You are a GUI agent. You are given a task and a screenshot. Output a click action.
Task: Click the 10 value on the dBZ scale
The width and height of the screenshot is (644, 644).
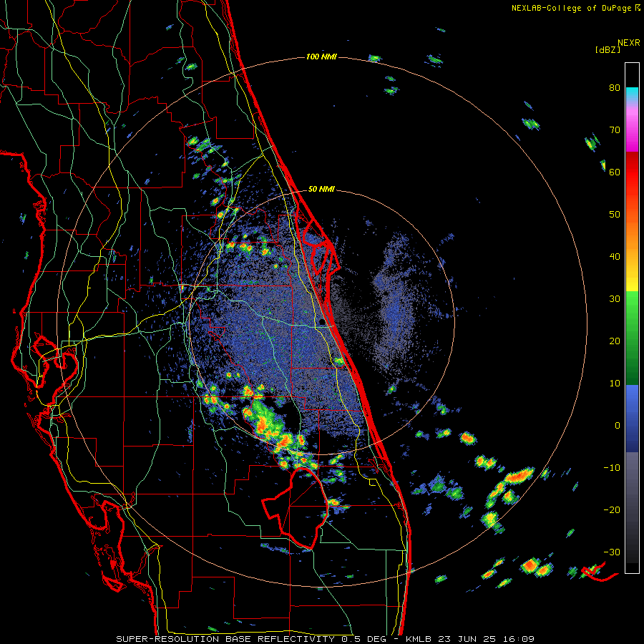coord(615,384)
